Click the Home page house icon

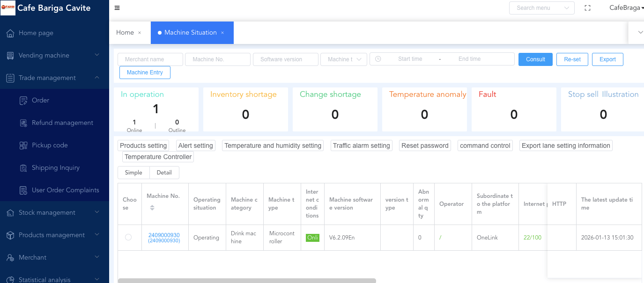click(10, 33)
